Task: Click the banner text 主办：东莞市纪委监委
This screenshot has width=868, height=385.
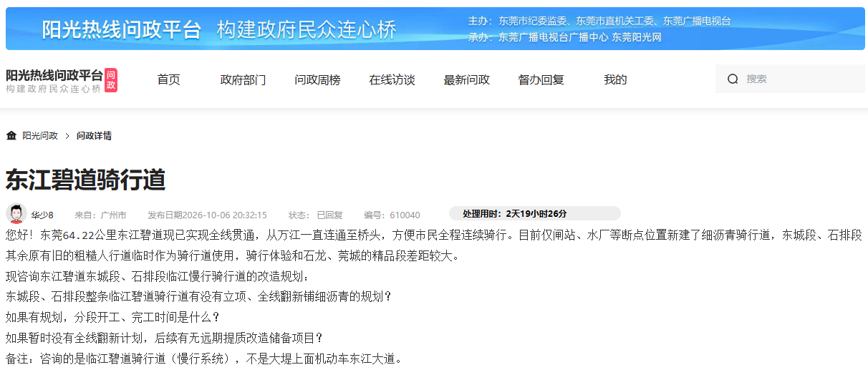Action: tap(519, 21)
